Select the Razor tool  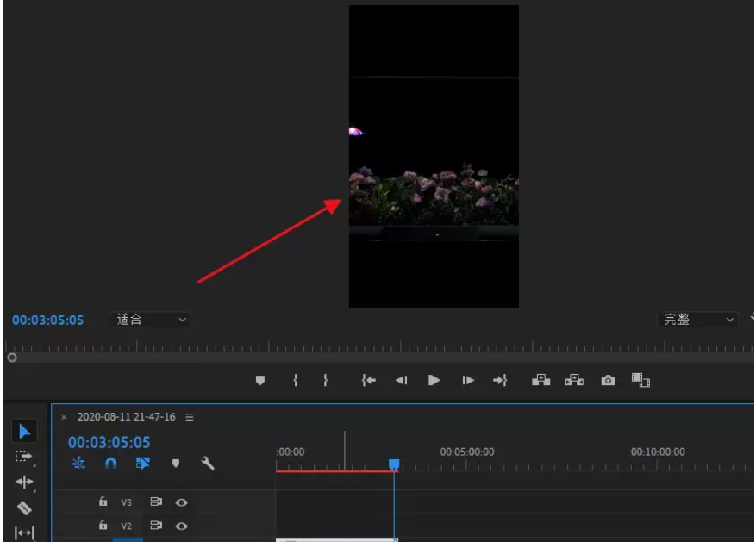[24, 508]
